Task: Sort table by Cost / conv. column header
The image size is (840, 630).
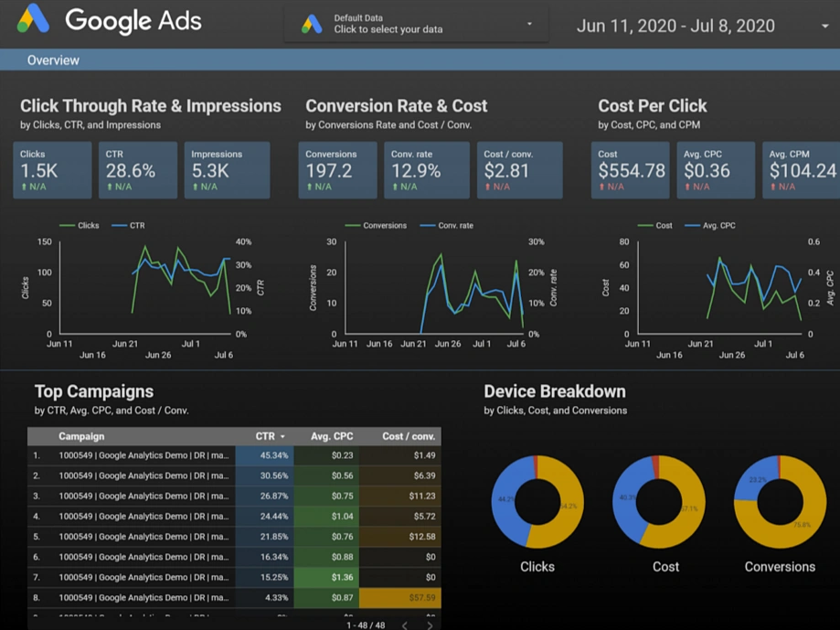Action: click(409, 436)
